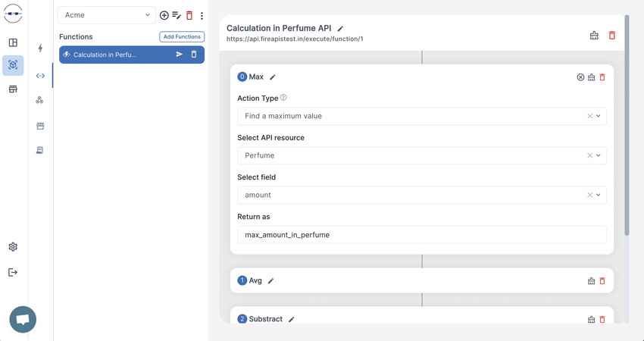Click the send icon on Calculation function
This screenshot has width=644, height=341.
pyautogui.click(x=179, y=55)
